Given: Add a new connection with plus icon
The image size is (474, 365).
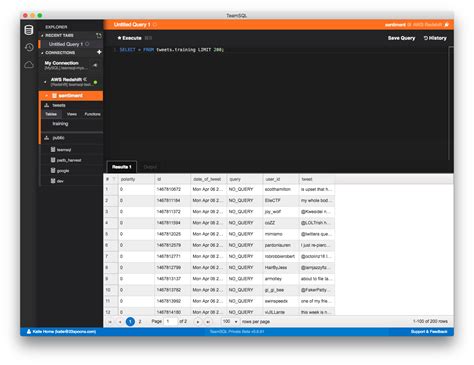Looking at the screenshot, I should click(99, 52).
